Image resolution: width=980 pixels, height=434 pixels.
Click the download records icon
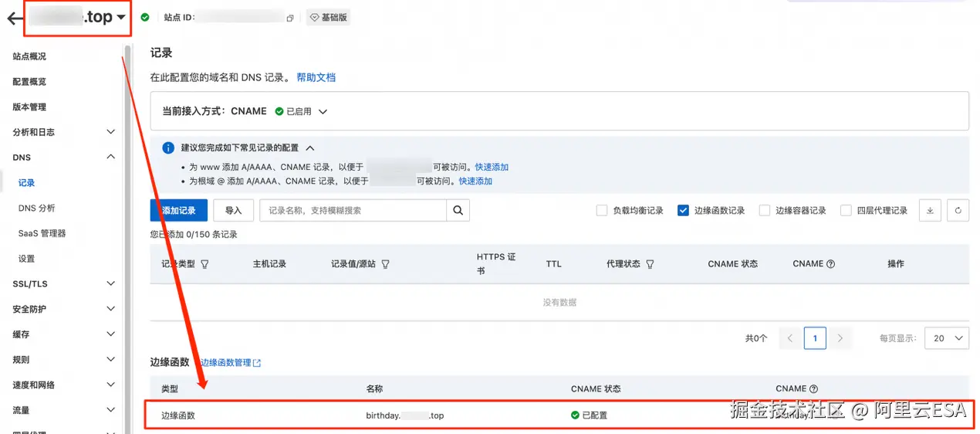pyautogui.click(x=930, y=211)
